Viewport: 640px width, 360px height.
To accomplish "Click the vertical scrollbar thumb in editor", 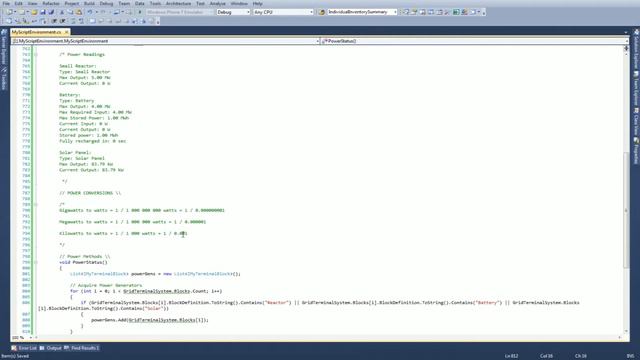I will click(626, 210).
